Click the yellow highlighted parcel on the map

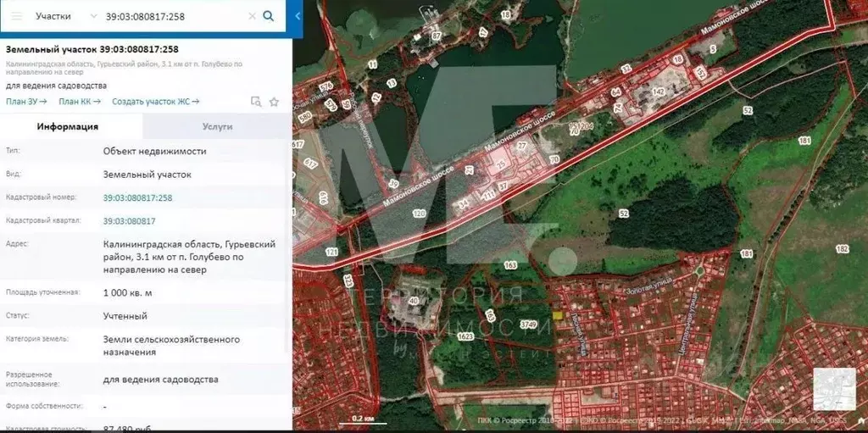558,315
